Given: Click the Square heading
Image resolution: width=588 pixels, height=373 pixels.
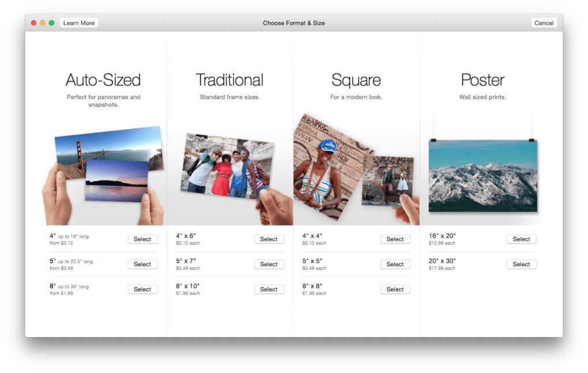Looking at the screenshot, I should 356,80.
